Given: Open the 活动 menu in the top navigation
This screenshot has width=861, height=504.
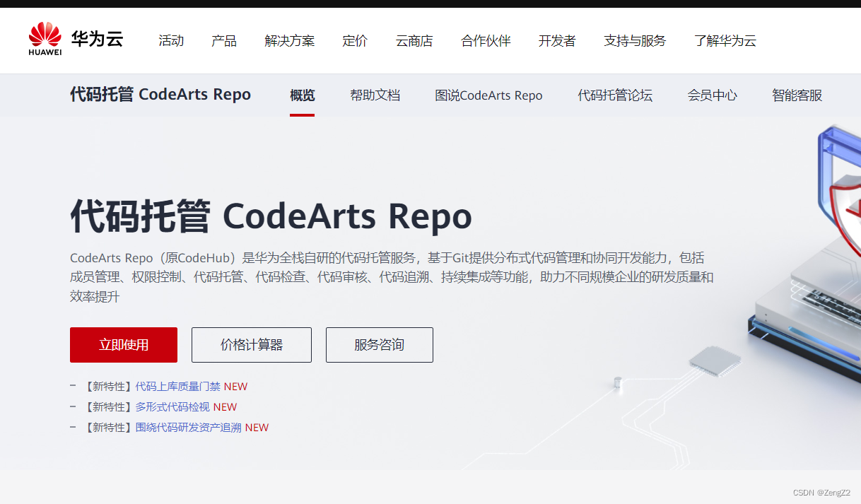Looking at the screenshot, I should tap(171, 40).
